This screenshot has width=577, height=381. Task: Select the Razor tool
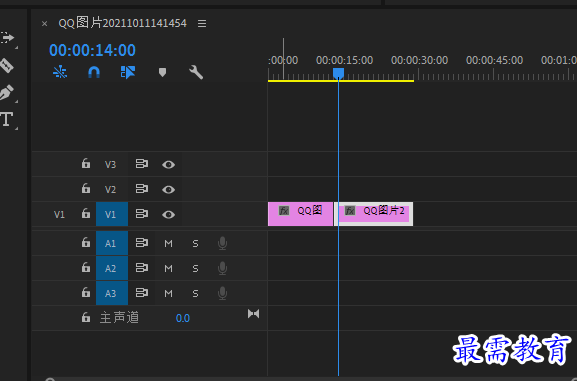point(7,66)
